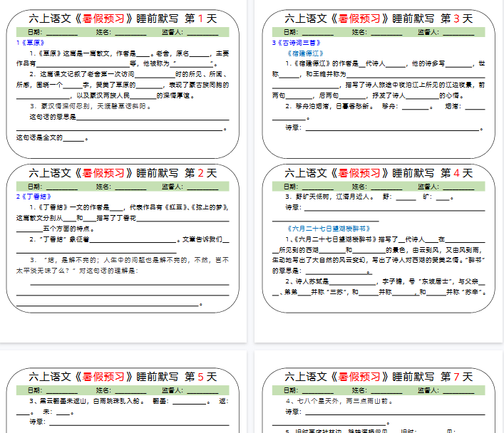The image size is (504, 433).
Task: Click 对这句话的理解是 in Day 2 card
Action: point(108,271)
